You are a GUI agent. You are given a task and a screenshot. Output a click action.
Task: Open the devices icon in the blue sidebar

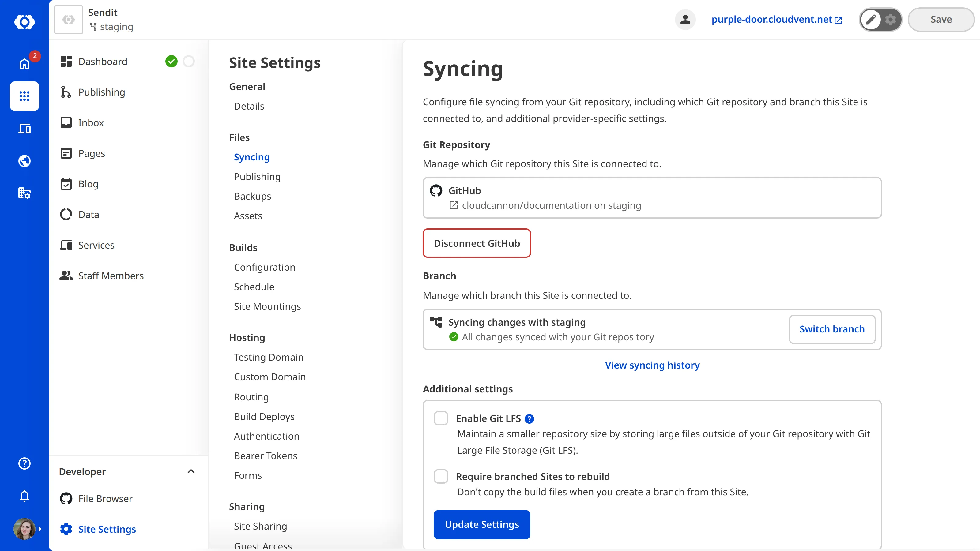[24, 129]
